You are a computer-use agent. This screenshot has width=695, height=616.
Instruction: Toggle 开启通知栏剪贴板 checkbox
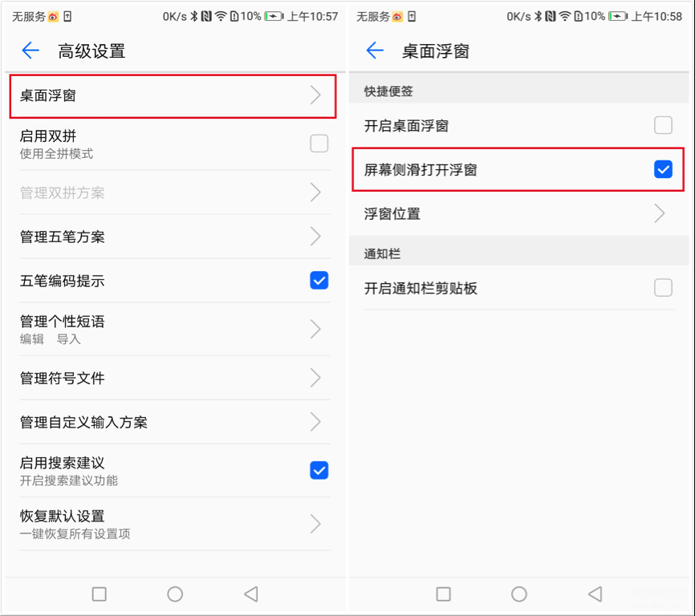663,288
